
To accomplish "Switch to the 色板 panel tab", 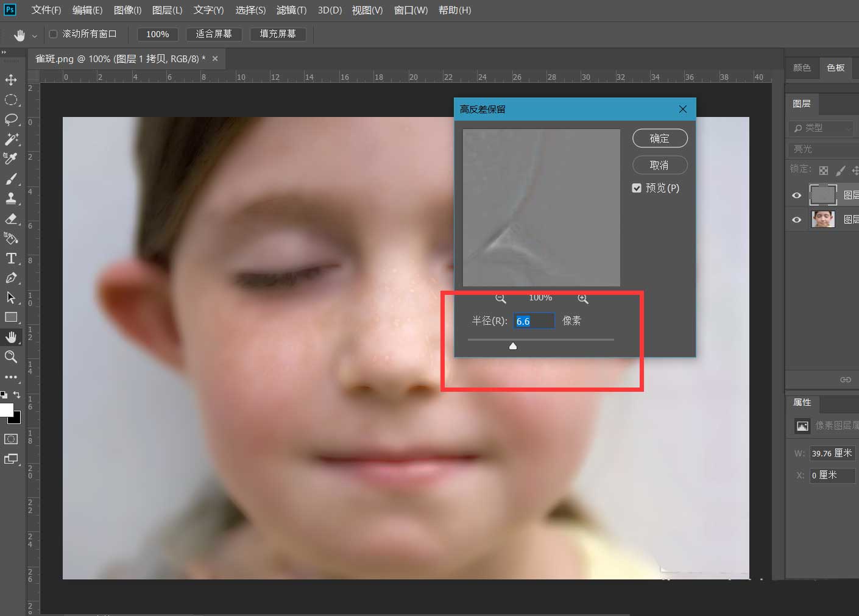I will (x=836, y=68).
